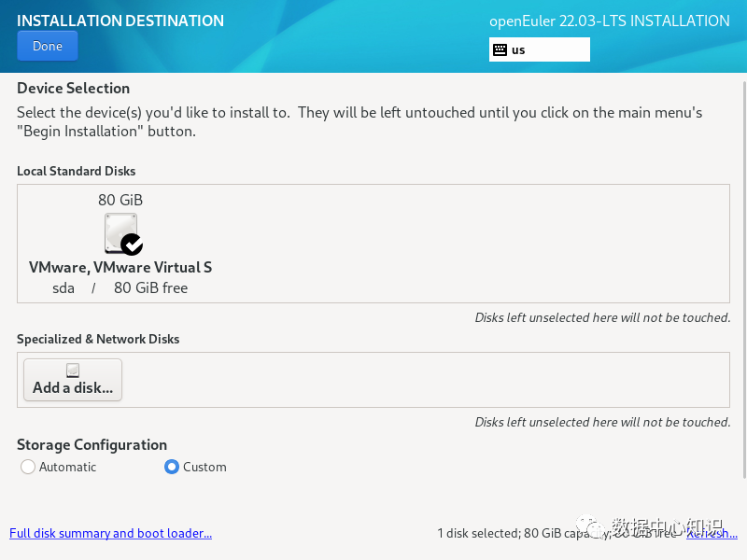Click the "Local Standard Disks" heading

pos(77,171)
